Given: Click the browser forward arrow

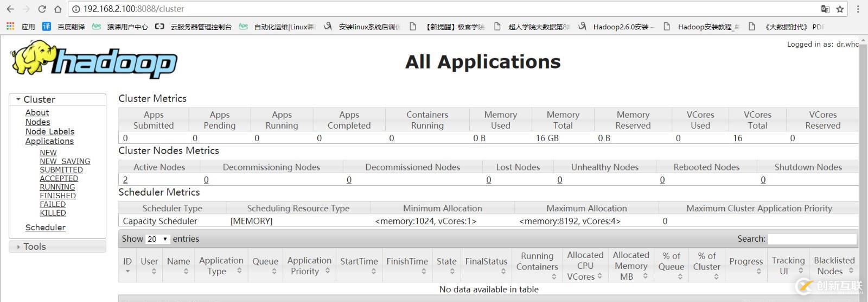Looking at the screenshot, I should [26, 9].
